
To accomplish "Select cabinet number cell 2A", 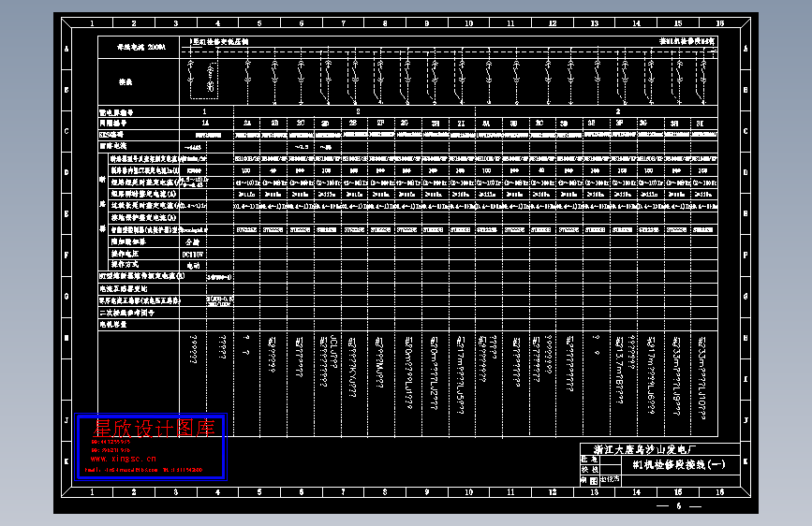I will pyautogui.click(x=247, y=124).
